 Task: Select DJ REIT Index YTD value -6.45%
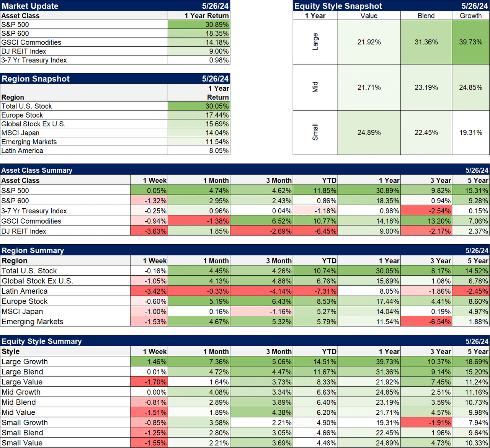315,231
